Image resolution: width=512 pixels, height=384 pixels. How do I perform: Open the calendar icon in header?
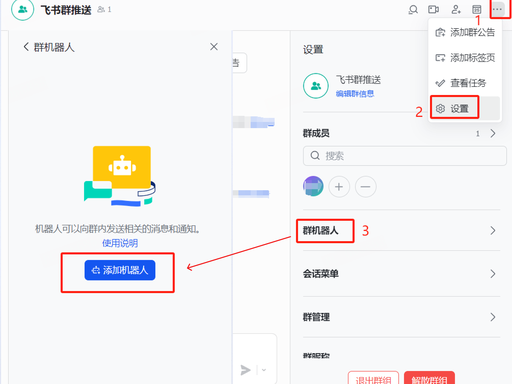click(x=477, y=9)
